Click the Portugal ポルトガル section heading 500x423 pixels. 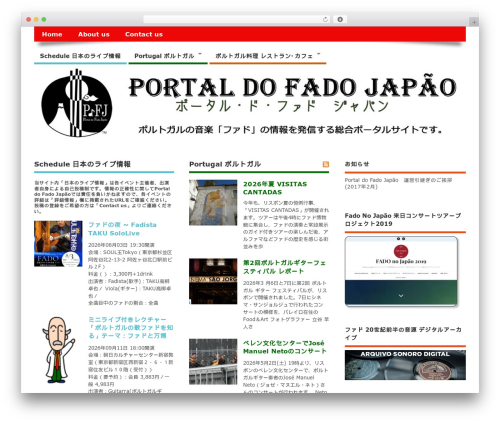pyautogui.click(x=225, y=164)
